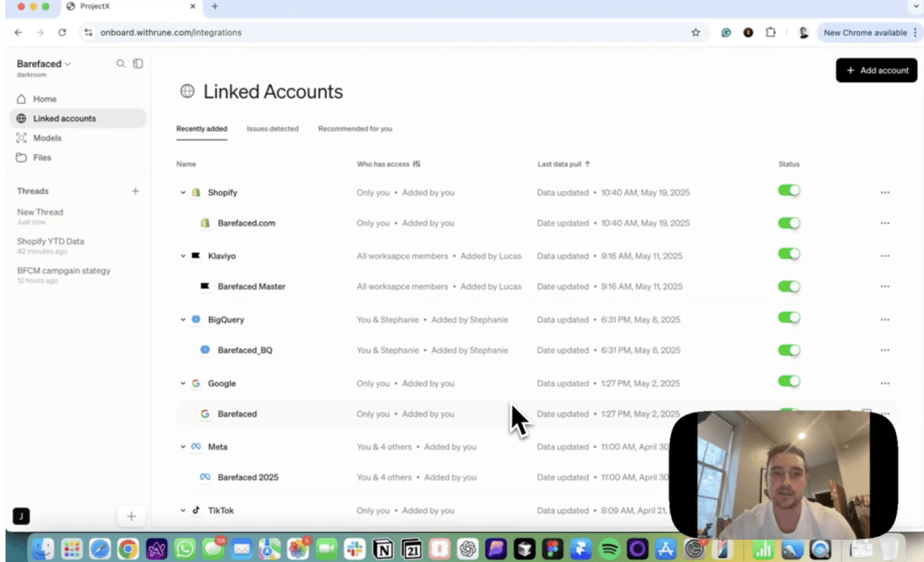Switch to Issues detected tab
The height and width of the screenshot is (562, 924).
click(272, 129)
